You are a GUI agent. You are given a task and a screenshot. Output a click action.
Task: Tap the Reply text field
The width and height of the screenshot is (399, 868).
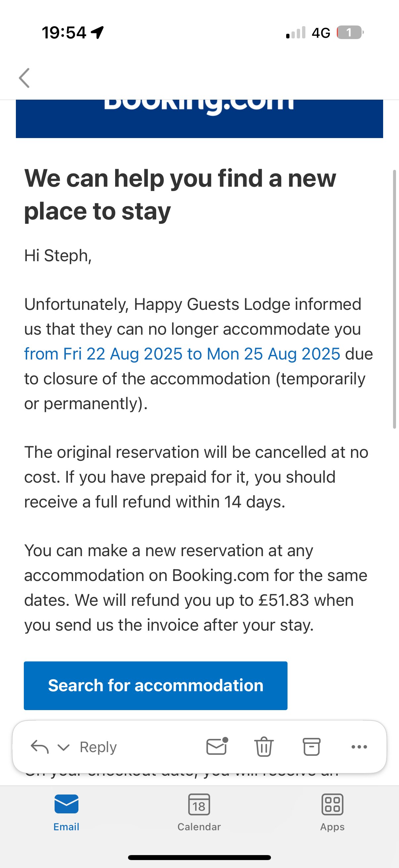click(x=98, y=747)
